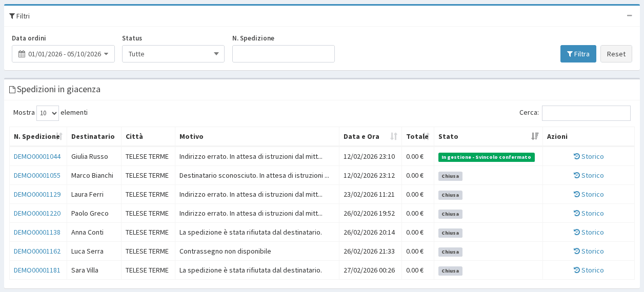This screenshot has width=644, height=292.
Task: Click the calendar icon in the date range field
Action: tap(22, 54)
